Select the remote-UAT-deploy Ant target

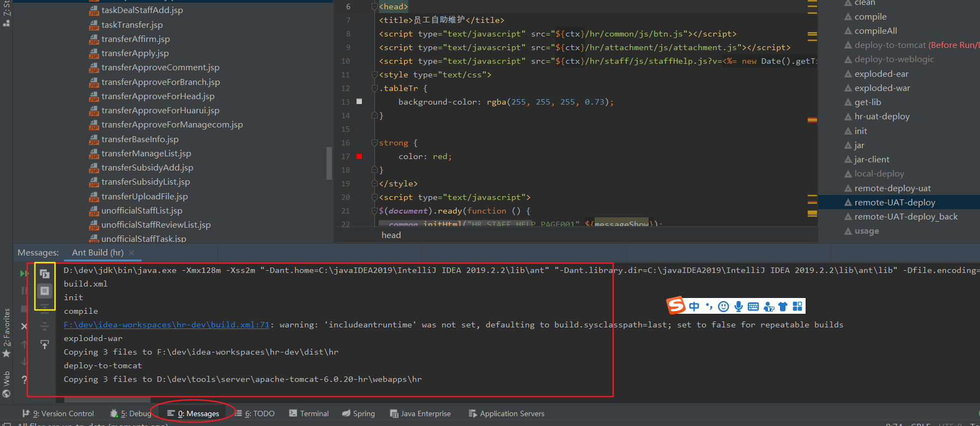(x=895, y=203)
